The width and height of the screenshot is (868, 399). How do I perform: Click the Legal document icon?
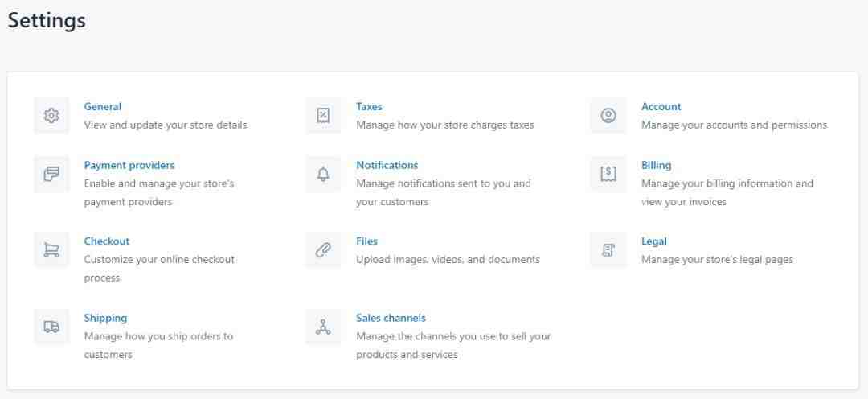[x=608, y=250]
